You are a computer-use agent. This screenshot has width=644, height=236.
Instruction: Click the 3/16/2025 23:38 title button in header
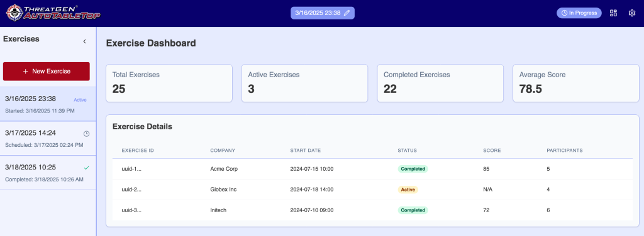pyautogui.click(x=323, y=13)
